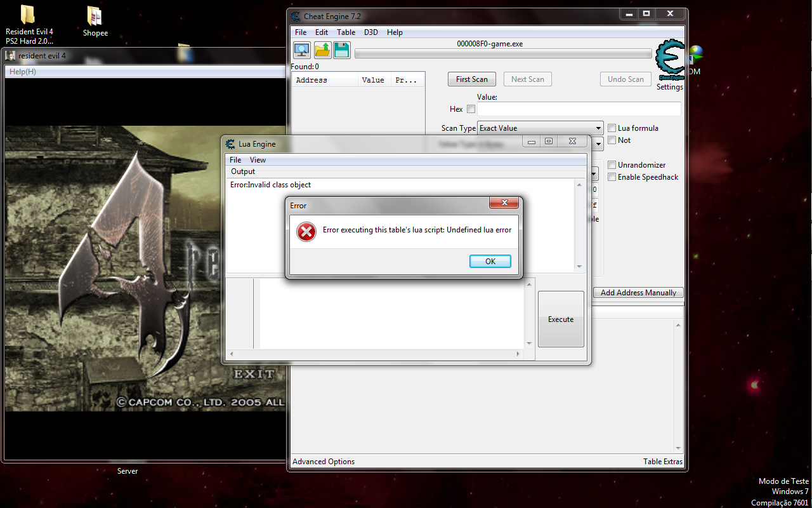The height and width of the screenshot is (508, 812).
Task: Click Add Address Manually button
Action: click(638, 293)
